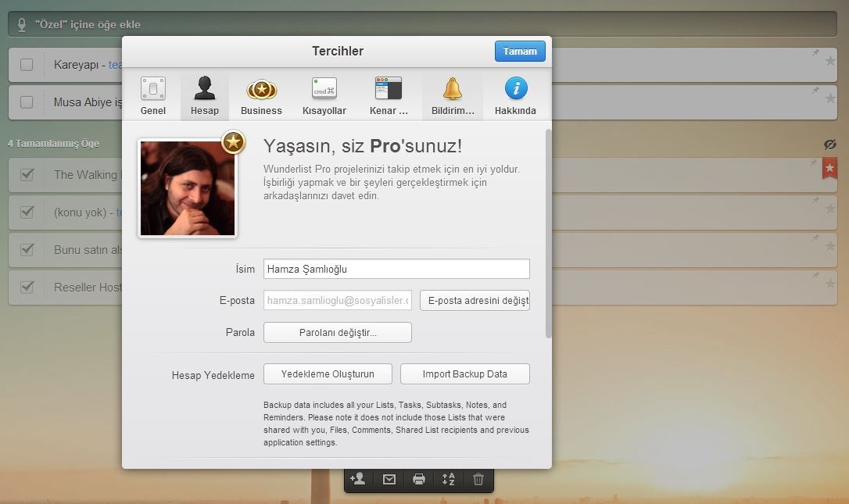Click the "4 Tamamlanmış Öge" heading

tap(54, 144)
